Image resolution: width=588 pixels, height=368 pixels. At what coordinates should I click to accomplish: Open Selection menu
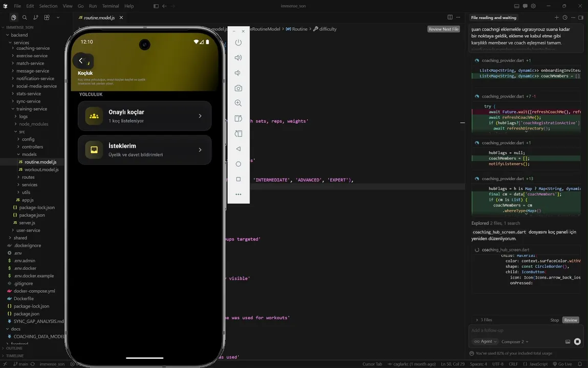click(x=49, y=6)
